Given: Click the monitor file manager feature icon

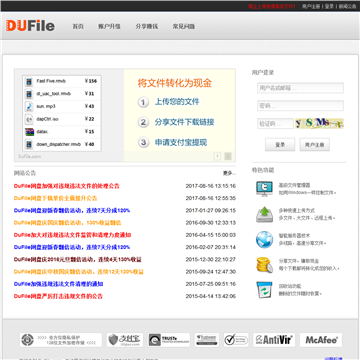Looking at the screenshot, I should 264,189.
